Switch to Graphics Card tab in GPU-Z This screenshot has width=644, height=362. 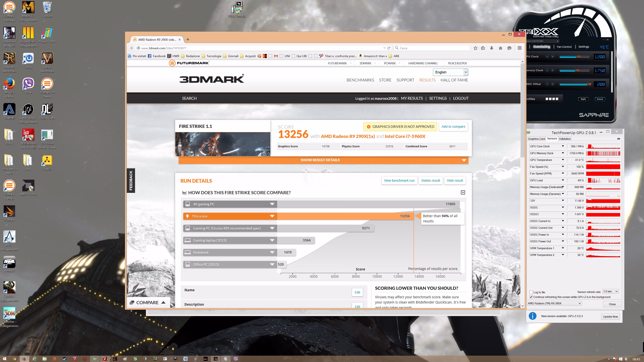click(x=536, y=139)
